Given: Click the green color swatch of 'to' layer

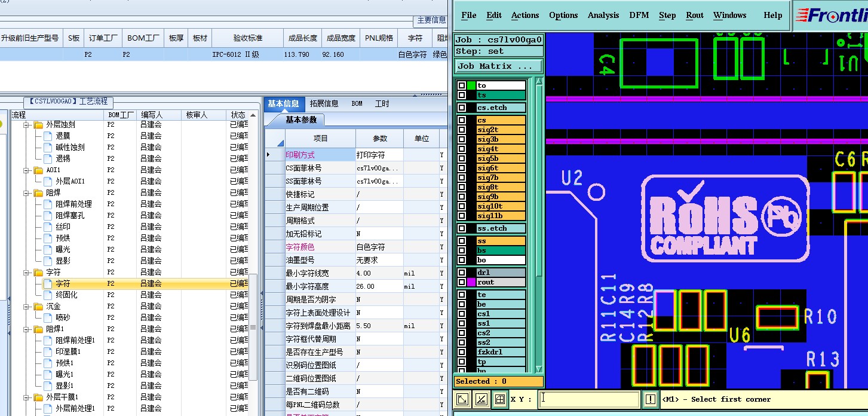Looking at the screenshot, I should pos(471,85).
